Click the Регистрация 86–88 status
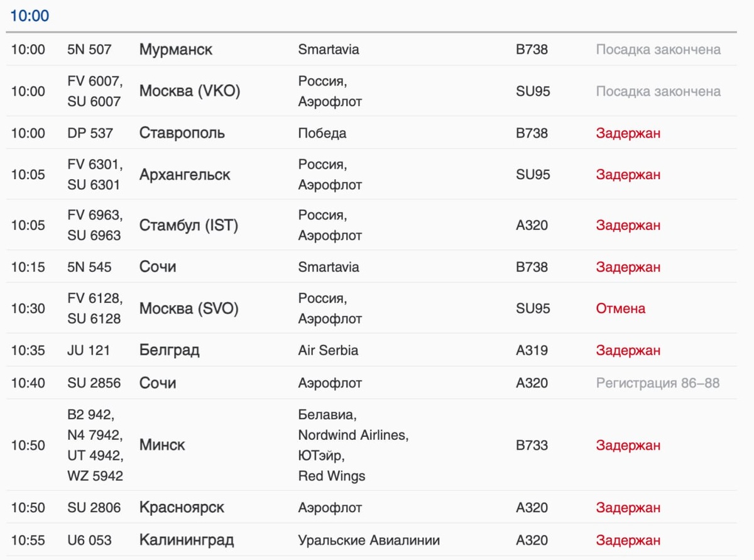Viewport: 754px width, 560px height. pos(657,383)
